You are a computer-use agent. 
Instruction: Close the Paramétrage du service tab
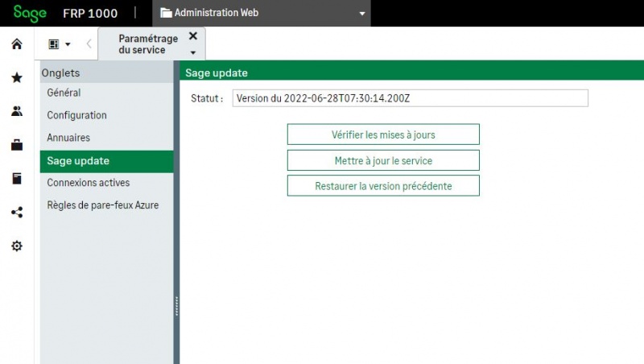point(193,35)
